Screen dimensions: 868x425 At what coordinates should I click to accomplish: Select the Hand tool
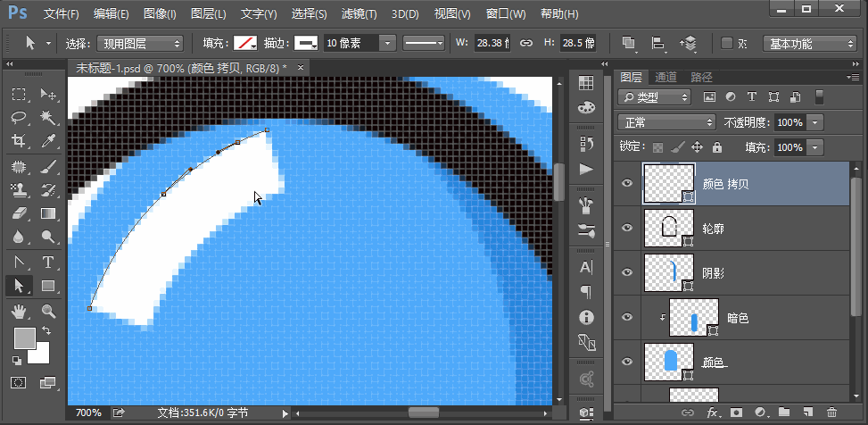(19, 311)
